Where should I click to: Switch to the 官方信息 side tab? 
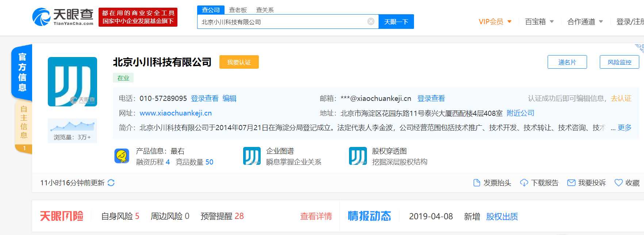coord(22,72)
